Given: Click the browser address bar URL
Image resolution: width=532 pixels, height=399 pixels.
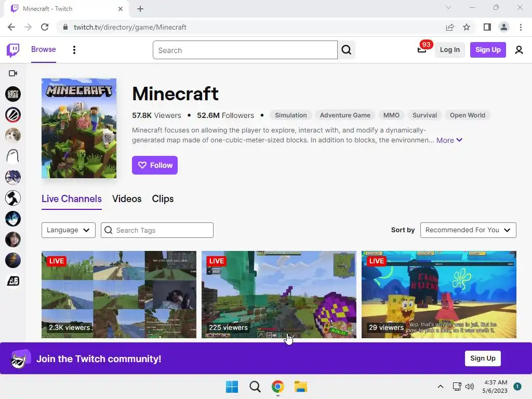Looking at the screenshot, I should tap(130, 27).
